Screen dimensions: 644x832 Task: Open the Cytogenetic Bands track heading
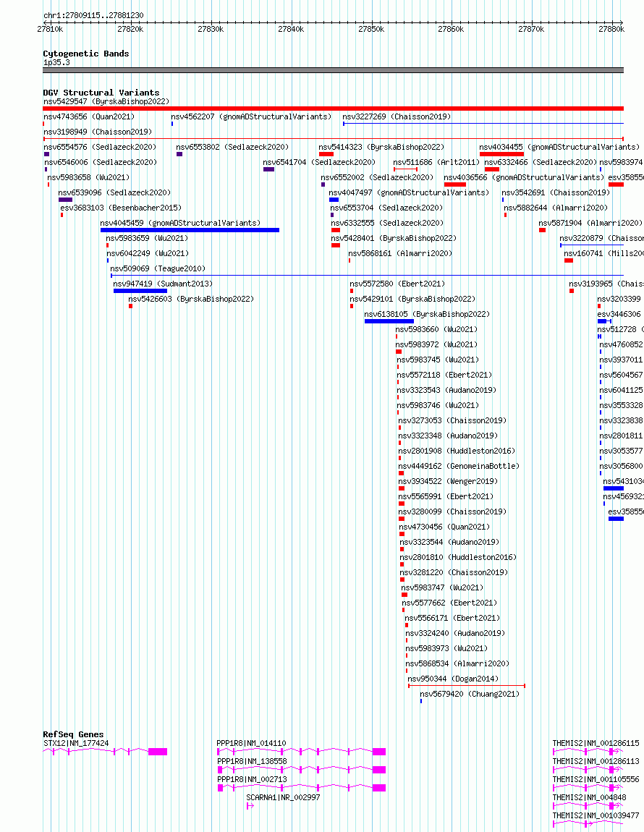point(86,54)
